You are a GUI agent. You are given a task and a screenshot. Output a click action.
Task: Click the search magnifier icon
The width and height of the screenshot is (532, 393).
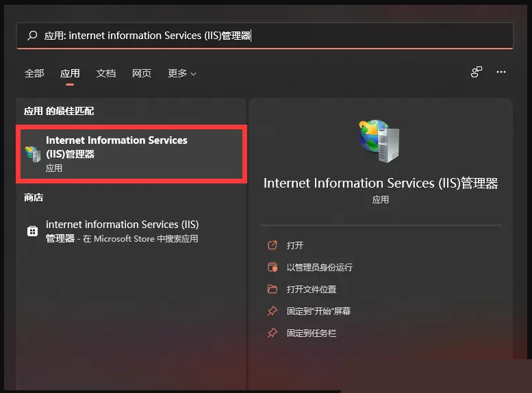pos(31,36)
